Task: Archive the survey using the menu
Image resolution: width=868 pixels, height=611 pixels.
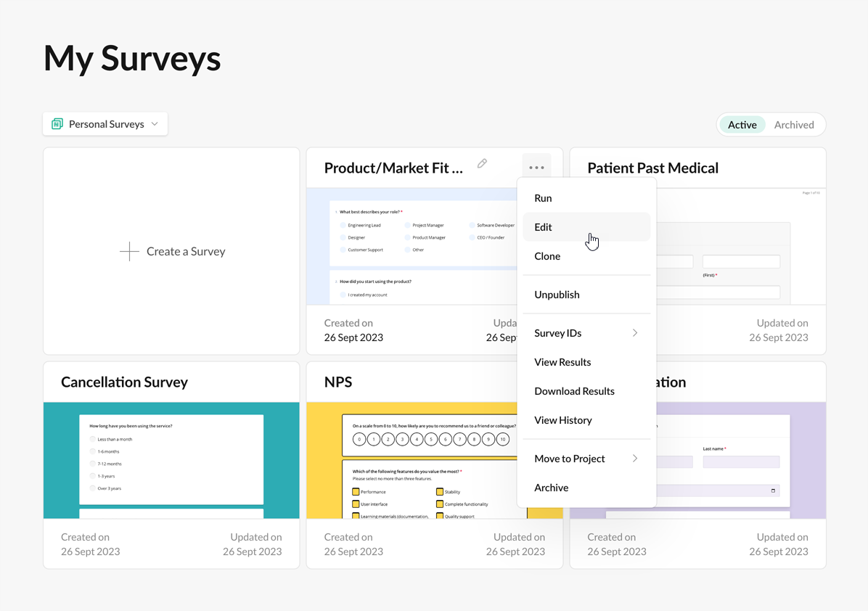Action: coord(551,487)
